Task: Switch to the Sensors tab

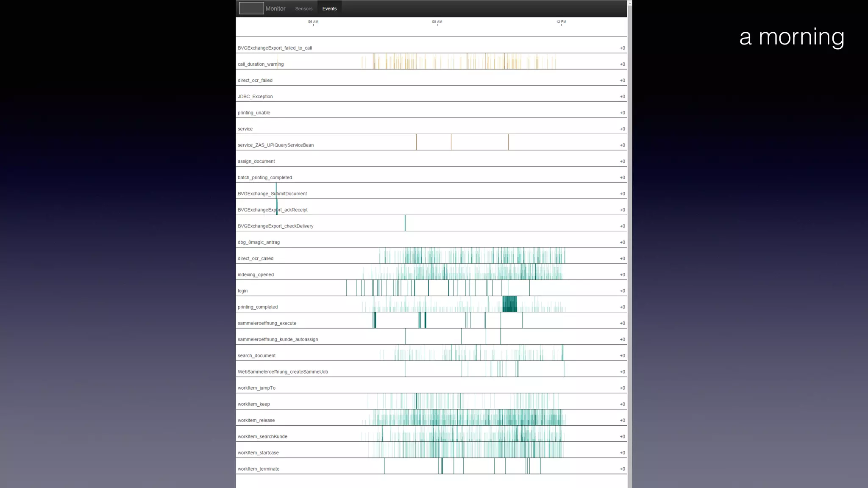Action: click(x=303, y=8)
